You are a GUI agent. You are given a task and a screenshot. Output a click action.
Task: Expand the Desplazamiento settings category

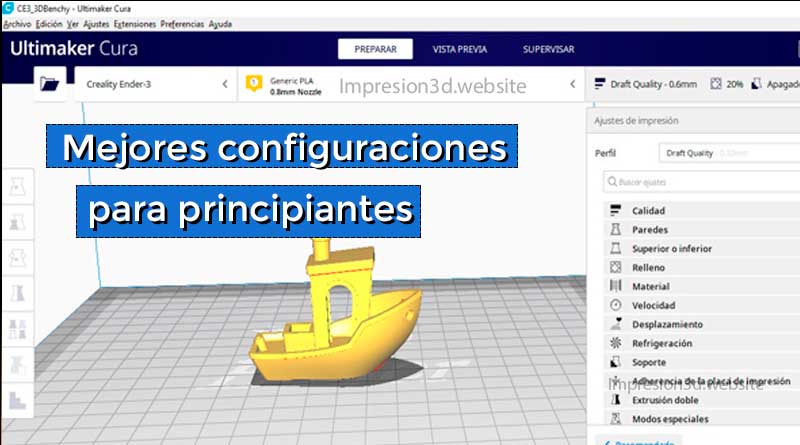[x=702, y=324]
